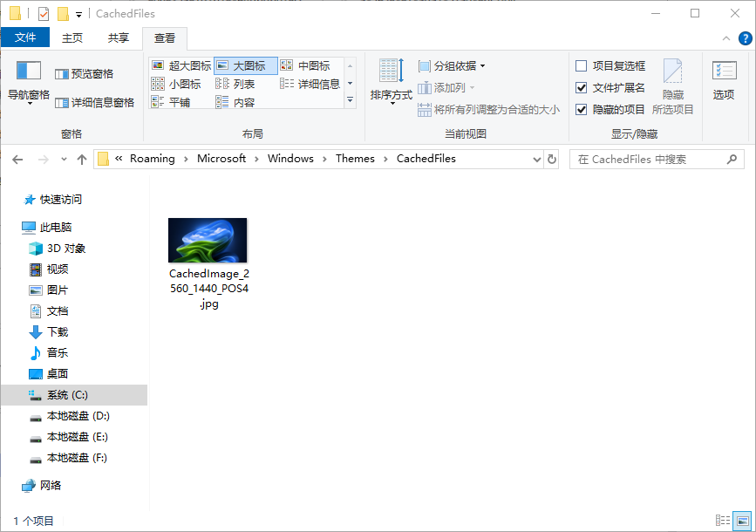This screenshot has height=532, width=756.
Task: Open the 文件 file menu tab
Action: [x=25, y=38]
